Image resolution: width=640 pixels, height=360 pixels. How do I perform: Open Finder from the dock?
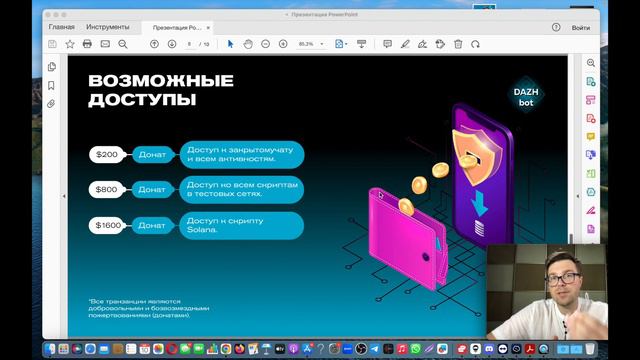[x=50, y=349]
